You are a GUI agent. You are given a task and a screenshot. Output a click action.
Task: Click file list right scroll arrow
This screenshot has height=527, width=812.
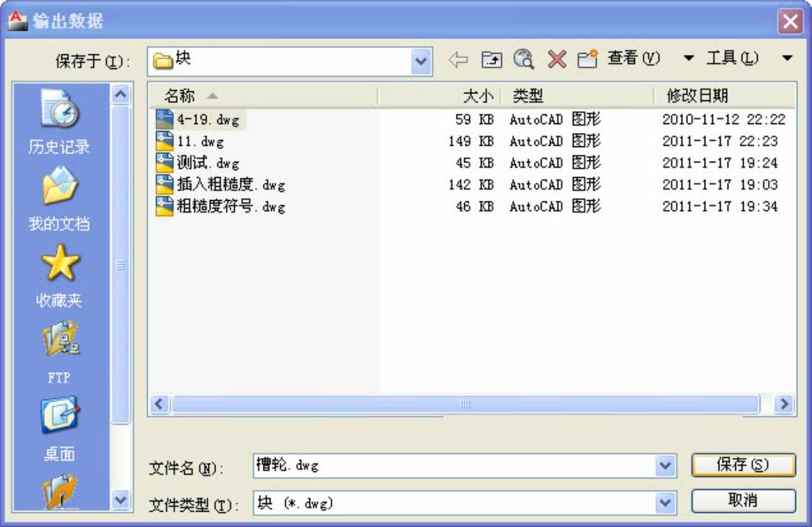(x=785, y=404)
